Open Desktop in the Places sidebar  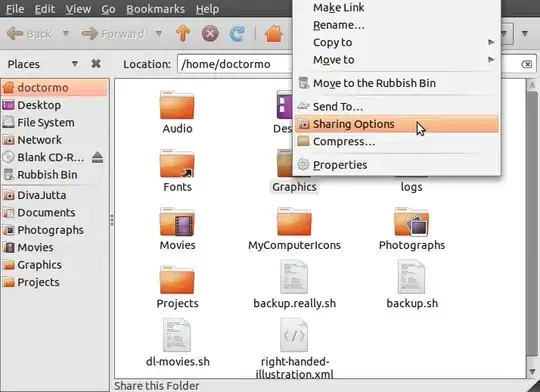click(54, 105)
